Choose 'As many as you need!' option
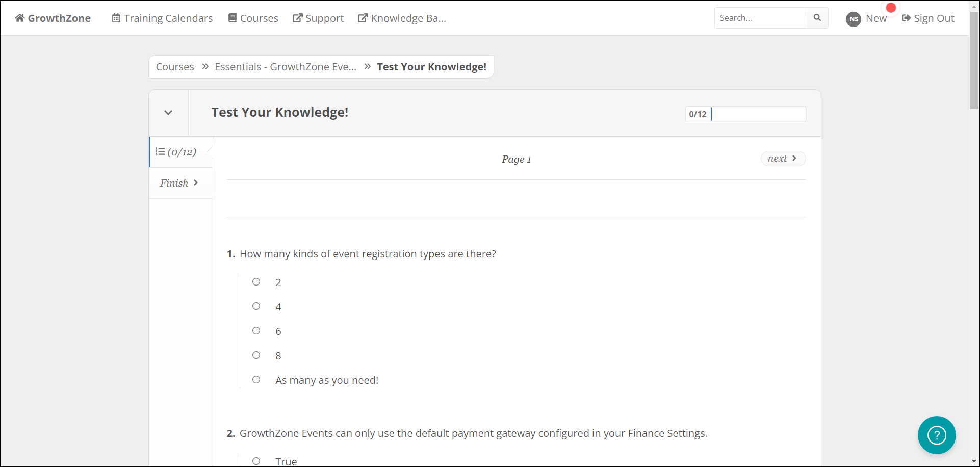This screenshot has width=980, height=467. pyautogui.click(x=256, y=380)
